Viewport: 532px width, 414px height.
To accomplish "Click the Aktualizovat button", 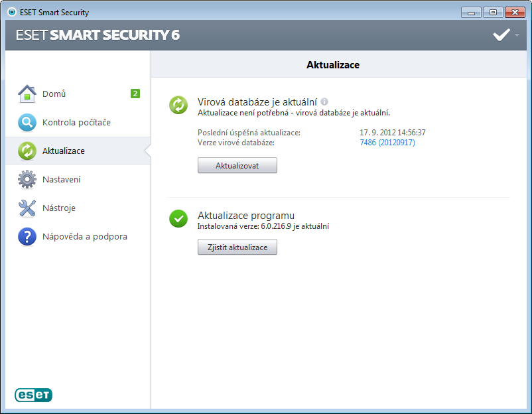I will pos(237,166).
